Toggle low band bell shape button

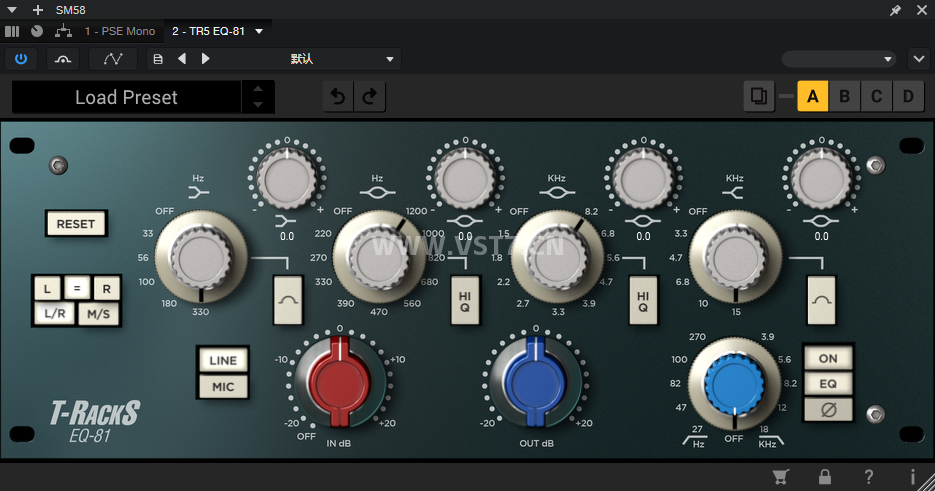point(288,300)
